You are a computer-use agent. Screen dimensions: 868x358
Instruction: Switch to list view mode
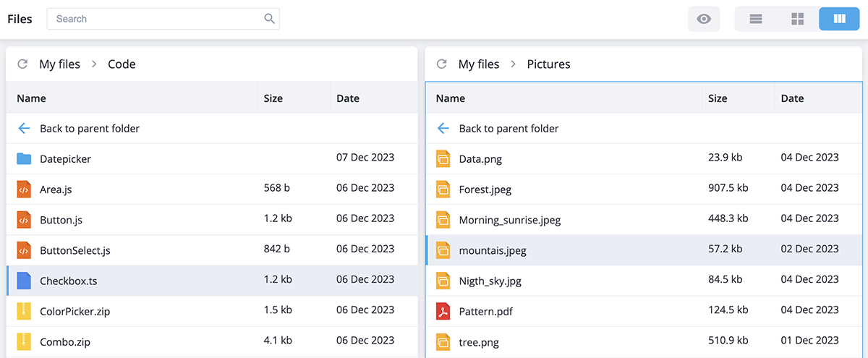click(x=756, y=19)
